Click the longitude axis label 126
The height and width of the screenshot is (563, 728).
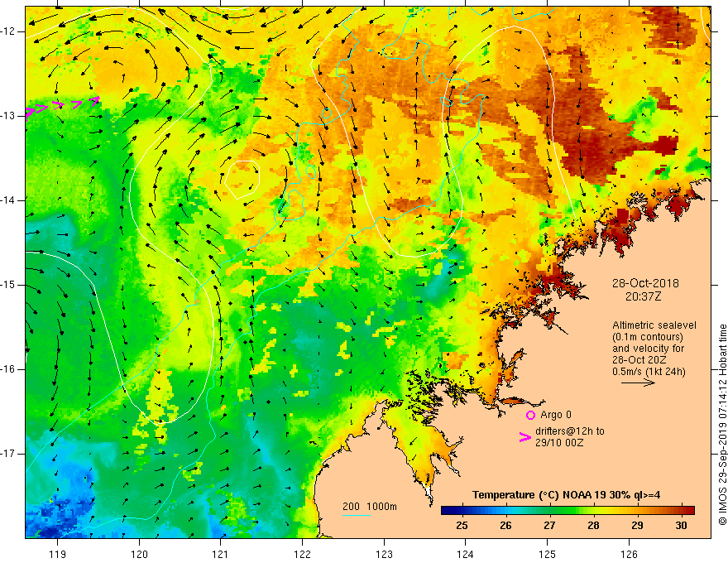629,555
